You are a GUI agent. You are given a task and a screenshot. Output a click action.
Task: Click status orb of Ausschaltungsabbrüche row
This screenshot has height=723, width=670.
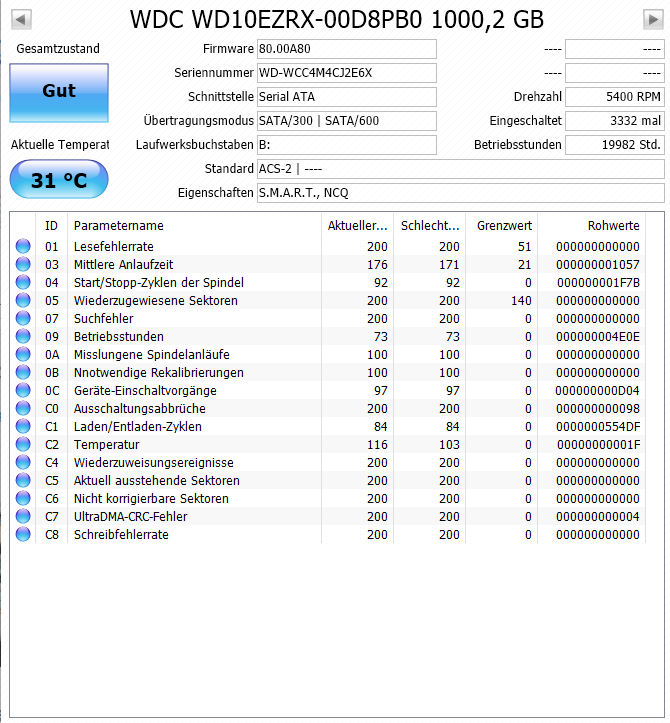pyautogui.click(x=23, y=408)
